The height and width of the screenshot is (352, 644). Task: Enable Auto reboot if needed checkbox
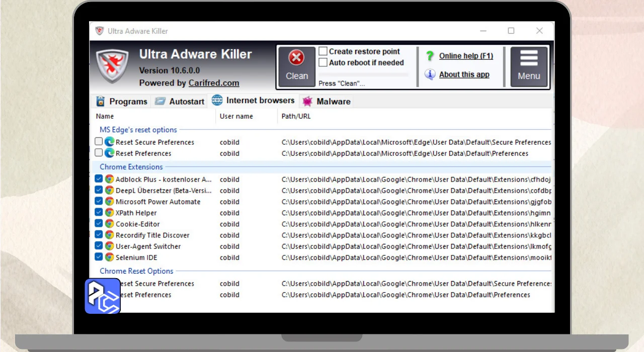323,62
